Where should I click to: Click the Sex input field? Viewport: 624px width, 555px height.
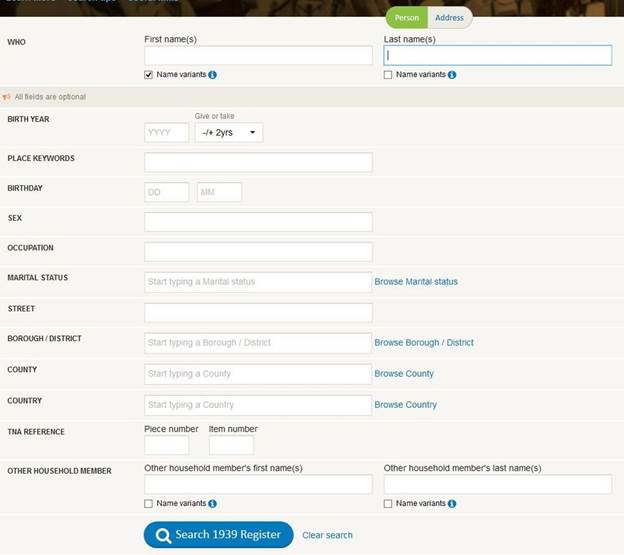pos(258,222)
